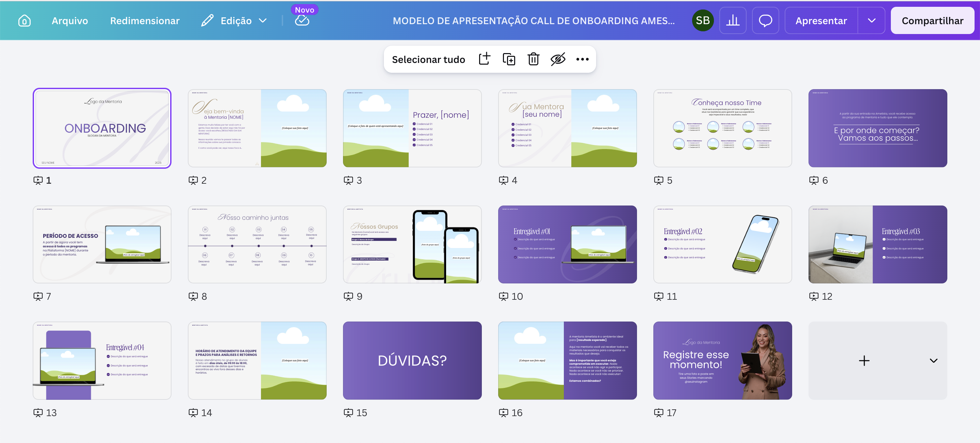
Task: Click the cloud save status icon
Action: 302,20
